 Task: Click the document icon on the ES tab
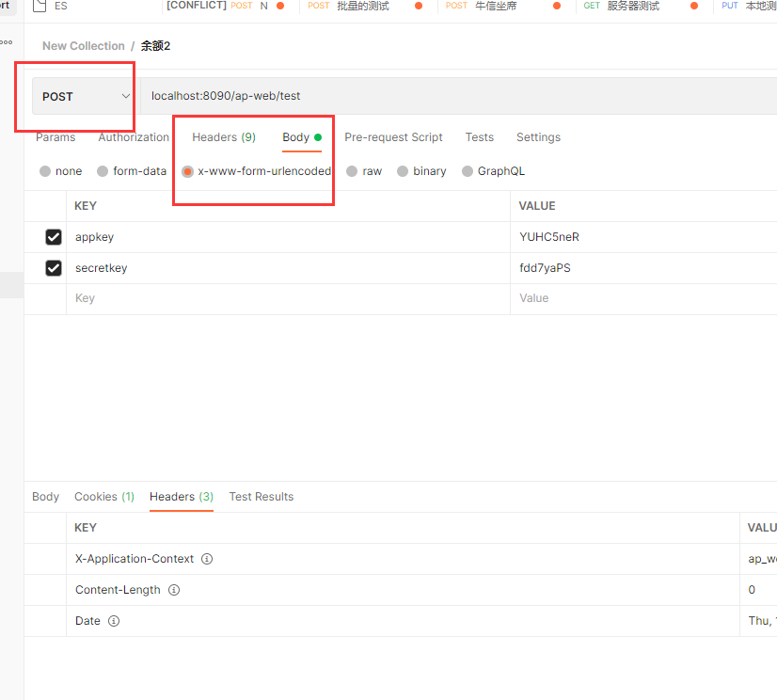click(x=40, y=6)
